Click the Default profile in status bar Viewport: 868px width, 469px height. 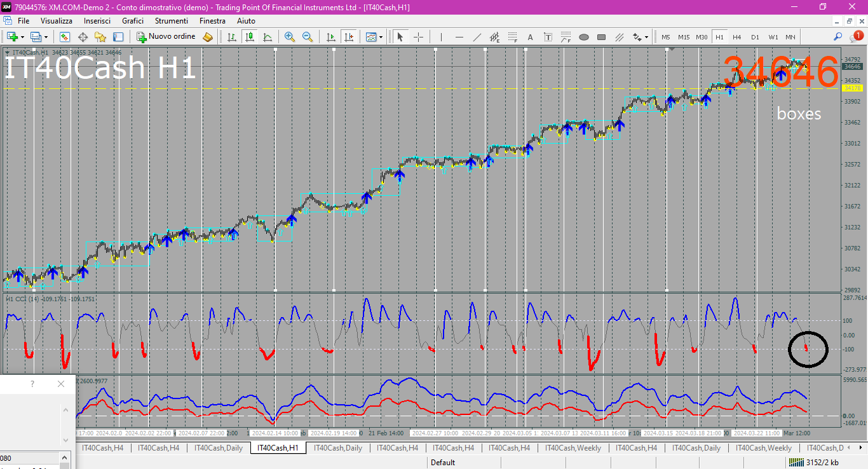(443, 463)
